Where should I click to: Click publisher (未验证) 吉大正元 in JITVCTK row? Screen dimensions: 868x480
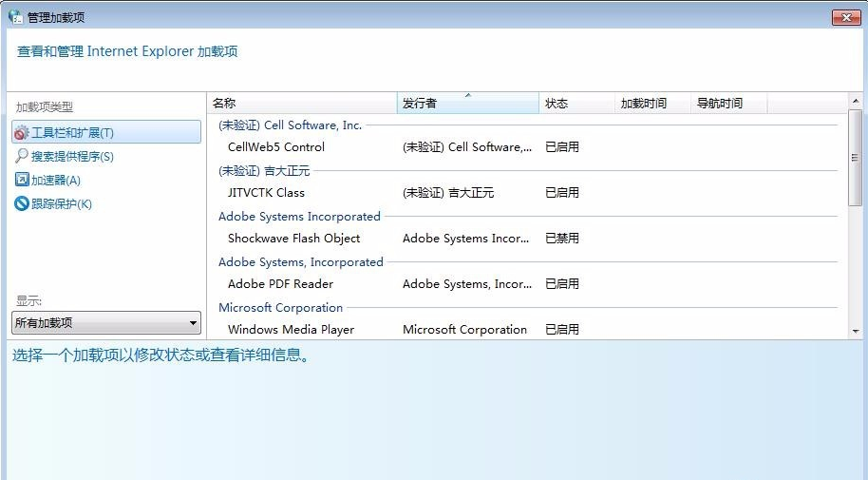[x=448, y=192]
